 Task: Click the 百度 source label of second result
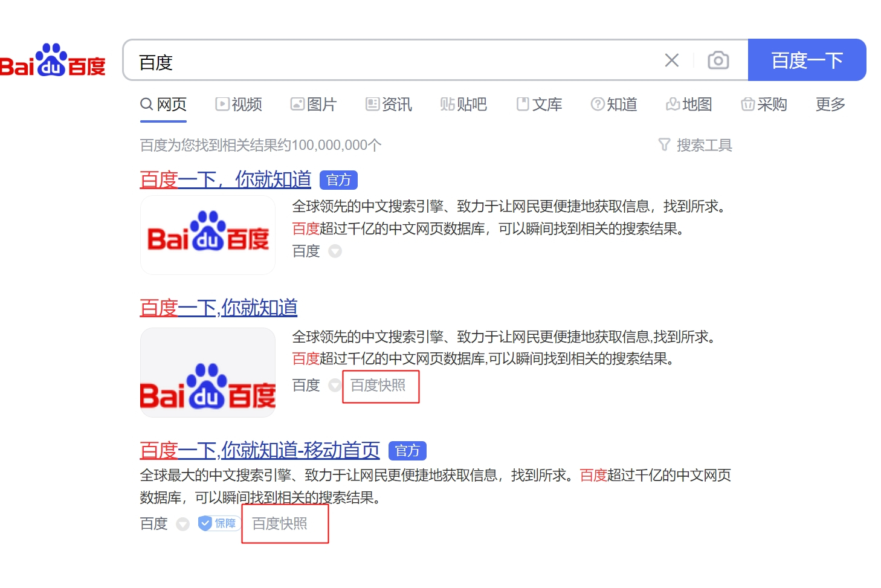coord(306,385)
